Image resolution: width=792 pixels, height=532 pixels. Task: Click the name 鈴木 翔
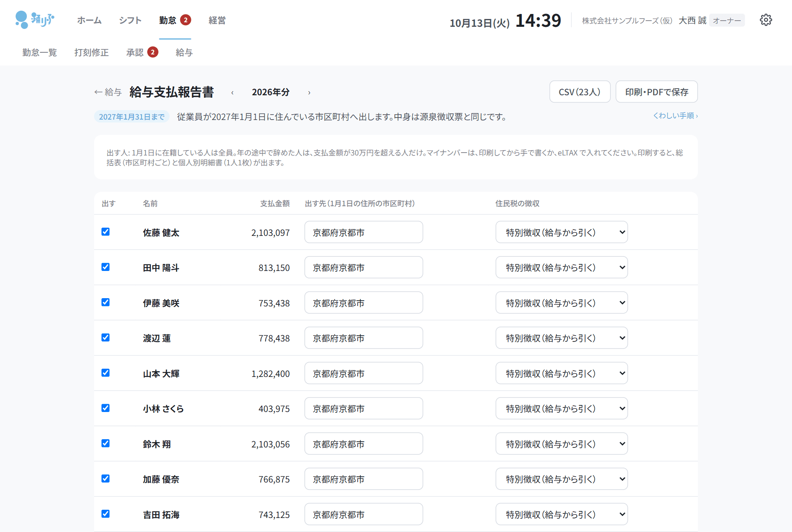[x=157, y=444]
